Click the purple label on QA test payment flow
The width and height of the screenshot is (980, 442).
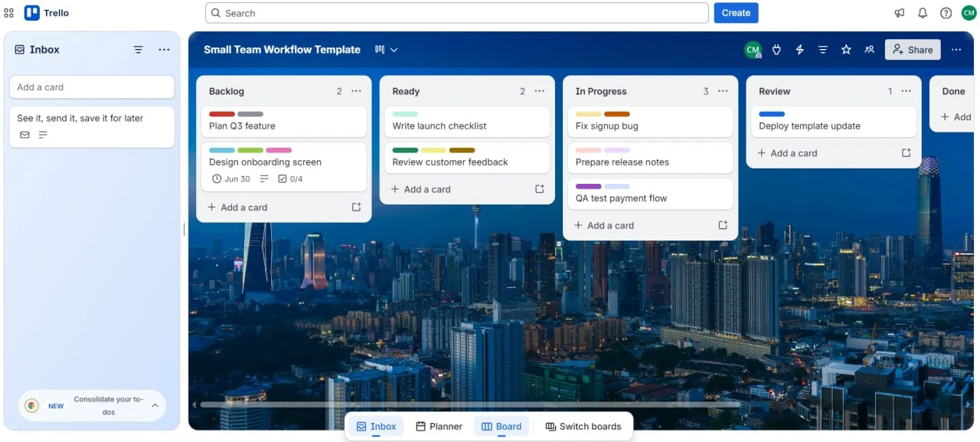pyautogui.click(x=589, y=186)
